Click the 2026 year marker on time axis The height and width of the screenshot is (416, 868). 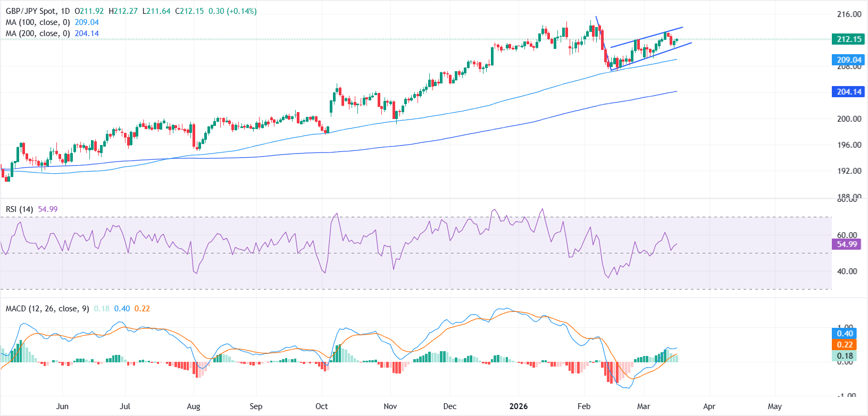pos(519,406)
